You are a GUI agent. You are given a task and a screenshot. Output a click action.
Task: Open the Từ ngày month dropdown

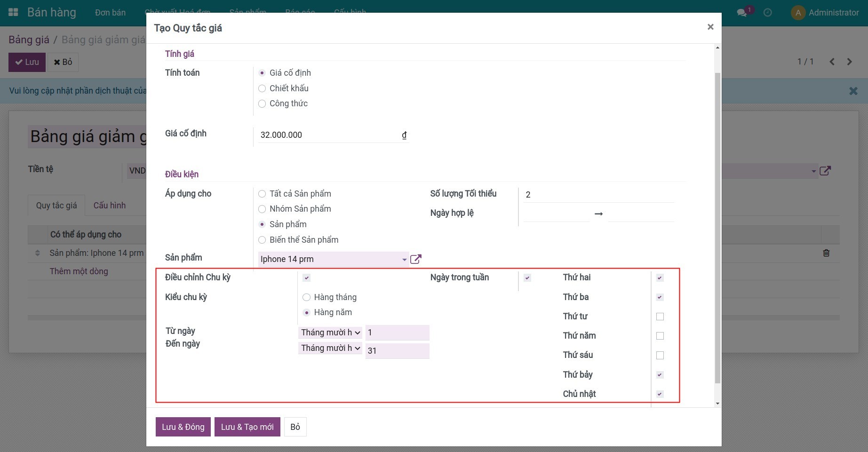coord(330,333)
